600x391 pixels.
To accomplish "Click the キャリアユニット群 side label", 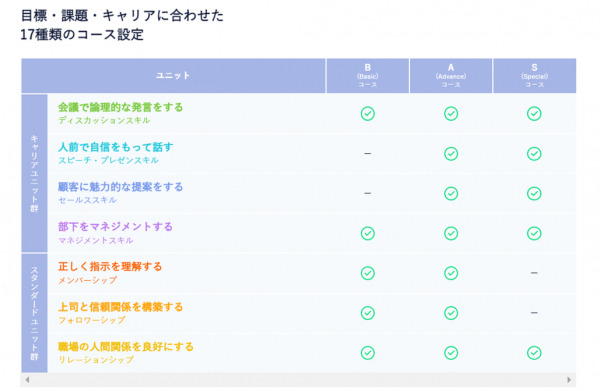I will click(x=34, y=173).
